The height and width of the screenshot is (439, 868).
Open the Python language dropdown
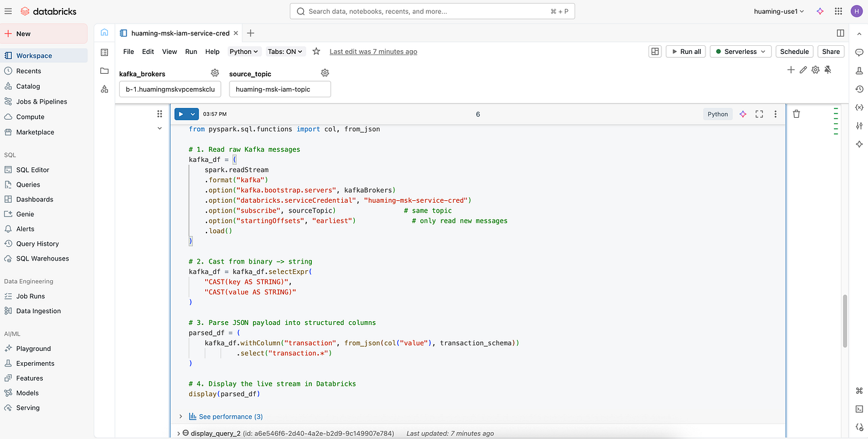click(244, 51)
